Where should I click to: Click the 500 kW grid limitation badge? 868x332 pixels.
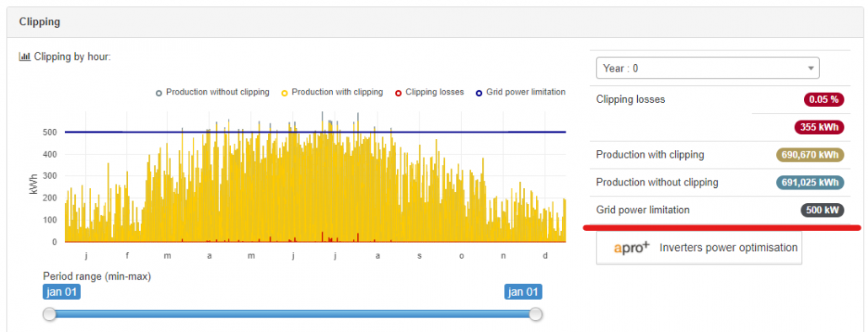point(822,211)
